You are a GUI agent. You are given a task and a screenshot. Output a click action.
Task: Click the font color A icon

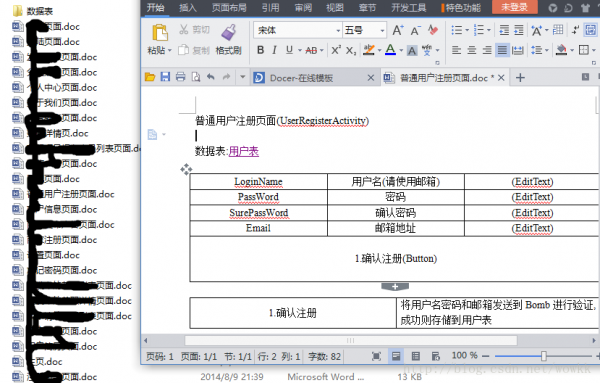click(x=390, y=50)
